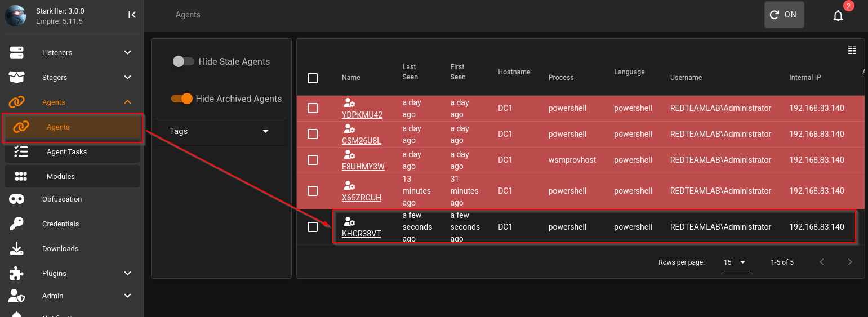
Task: Open the notifications bell
Action: tap(838, 16)
